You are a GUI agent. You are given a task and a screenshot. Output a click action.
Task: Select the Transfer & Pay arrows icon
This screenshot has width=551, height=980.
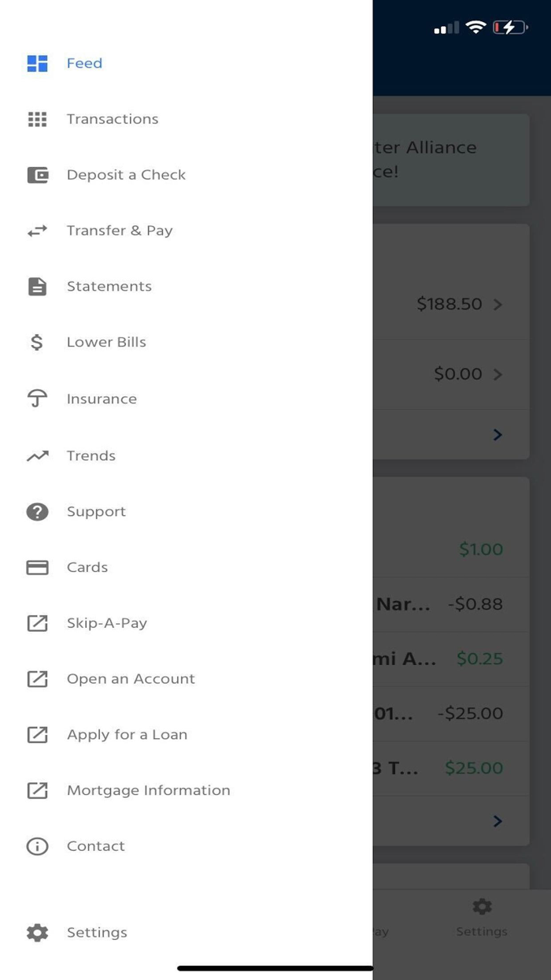[x=37, y=231]
